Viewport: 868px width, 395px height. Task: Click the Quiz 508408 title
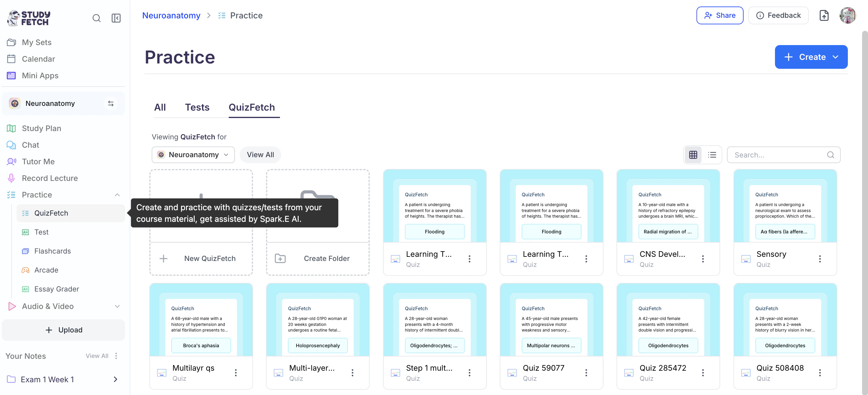click(x=780, y=368)
